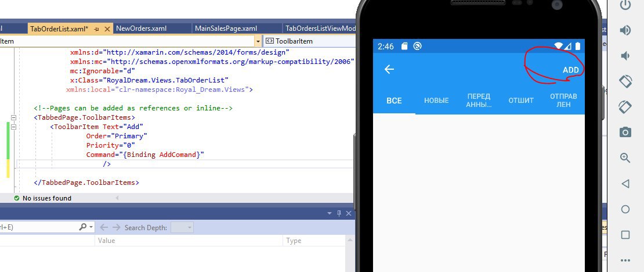Click the search magnifier icon in the lower panel
The image size is (644, 272).
click(x=83, y=227)
